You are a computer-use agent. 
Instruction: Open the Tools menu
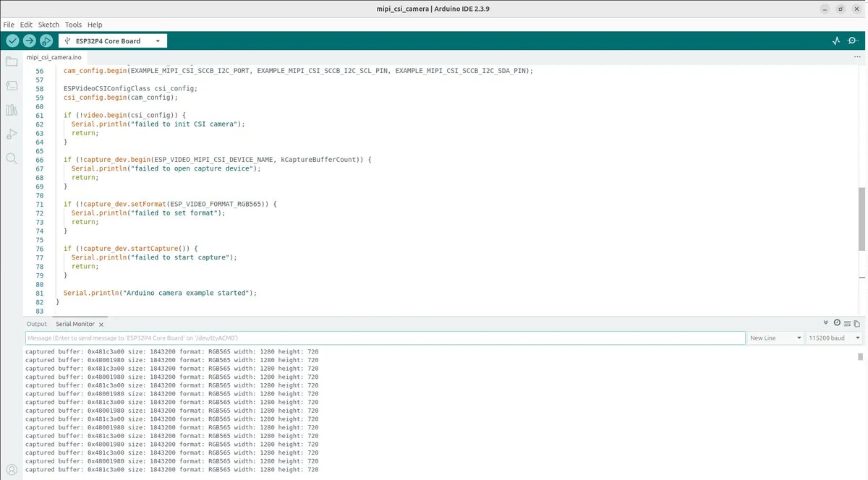tap(73, 25)
